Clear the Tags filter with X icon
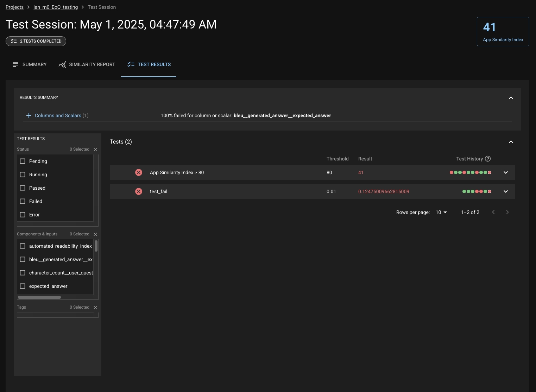Viewport: 536px width, 392px height. [95, 308]
